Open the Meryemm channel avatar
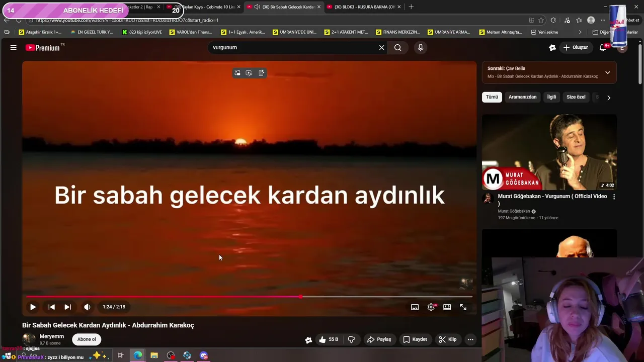 pos(29,339)
